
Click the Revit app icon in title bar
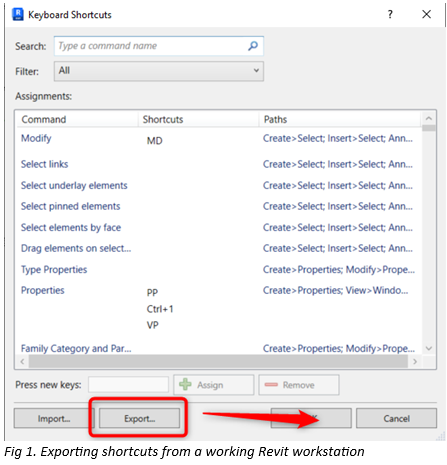click(x=18, y=14)
